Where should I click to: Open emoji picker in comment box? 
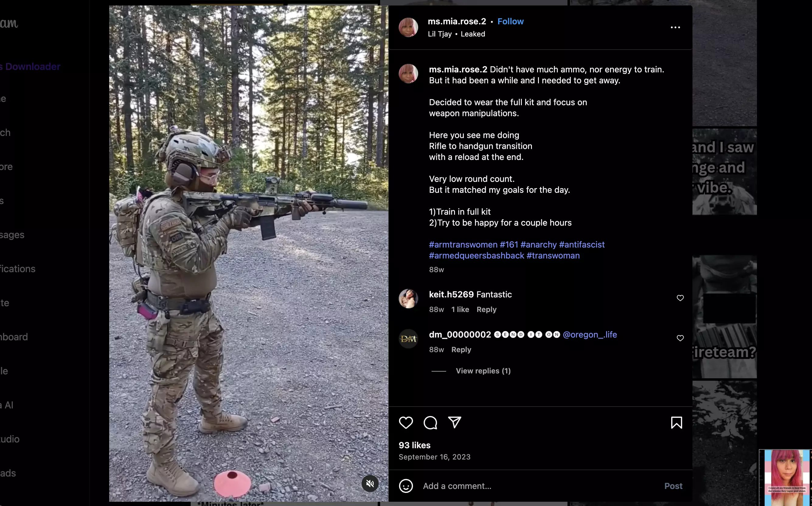[x=406, y=486]
